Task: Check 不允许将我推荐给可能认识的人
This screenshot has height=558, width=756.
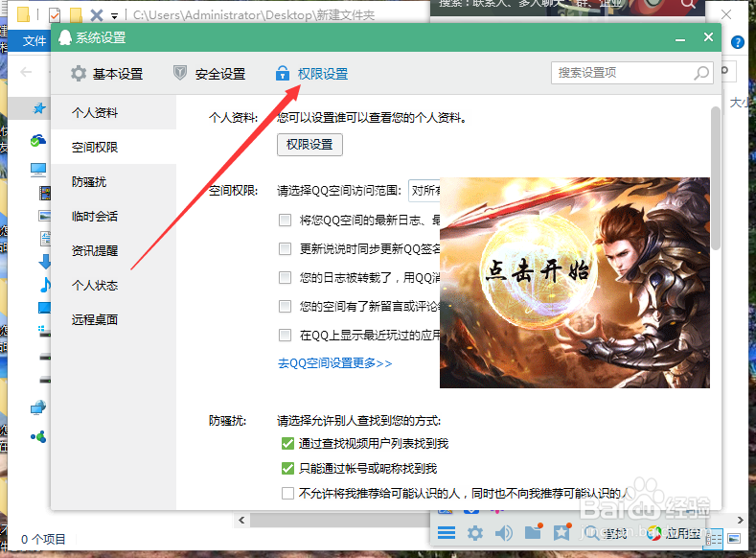Action: pyautogui.click(x=287, y=494)
